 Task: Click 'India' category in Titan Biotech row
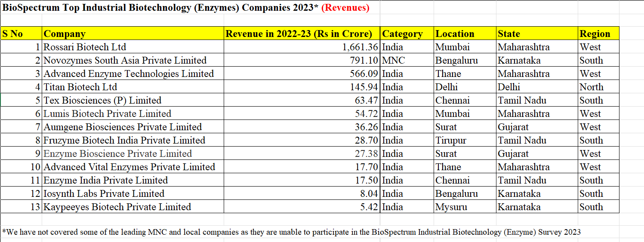(x=407, y=87)
